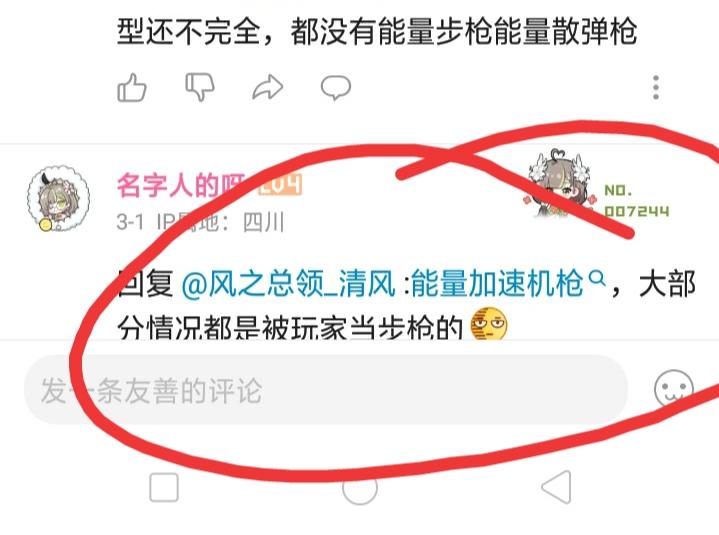Viewport: 719px width, 535px height.
Task: Tap the small magnifier search icon
Action: [x=597, y=278]
